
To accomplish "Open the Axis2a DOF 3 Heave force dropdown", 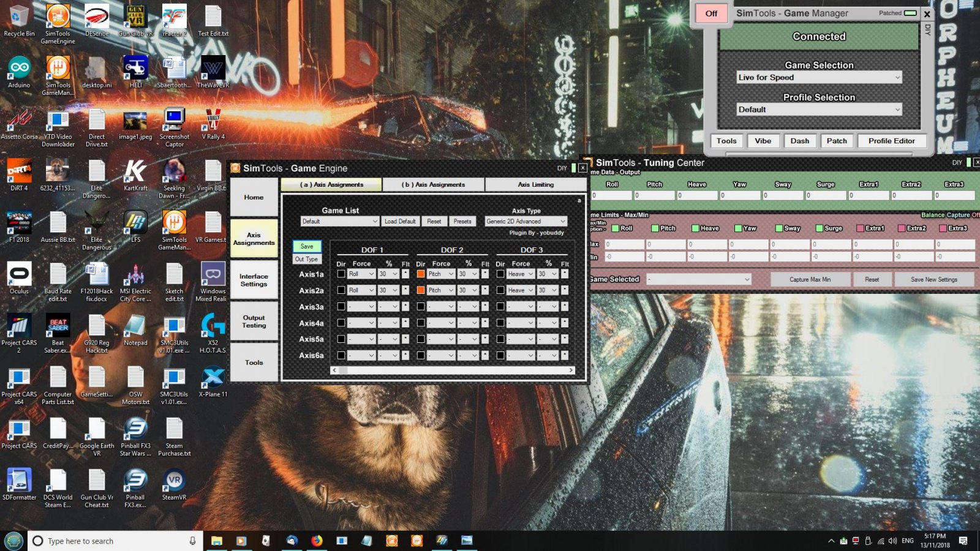I will coord(521,290).
